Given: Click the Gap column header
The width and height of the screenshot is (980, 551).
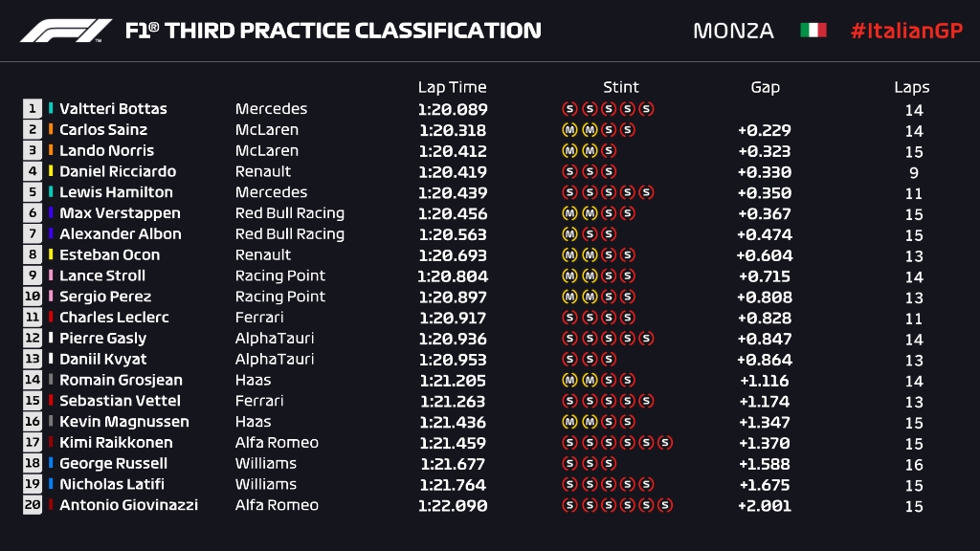Looking at the screenshot, I should click(x=765, y=87).
